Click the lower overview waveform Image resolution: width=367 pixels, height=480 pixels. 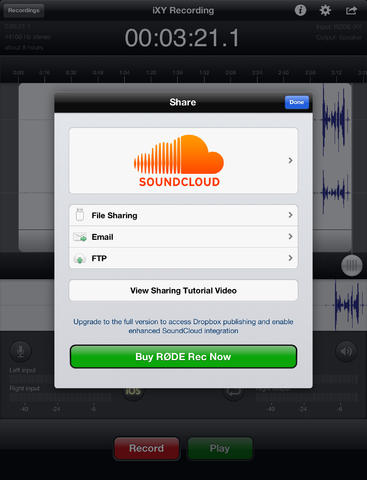tap(347, 305)
